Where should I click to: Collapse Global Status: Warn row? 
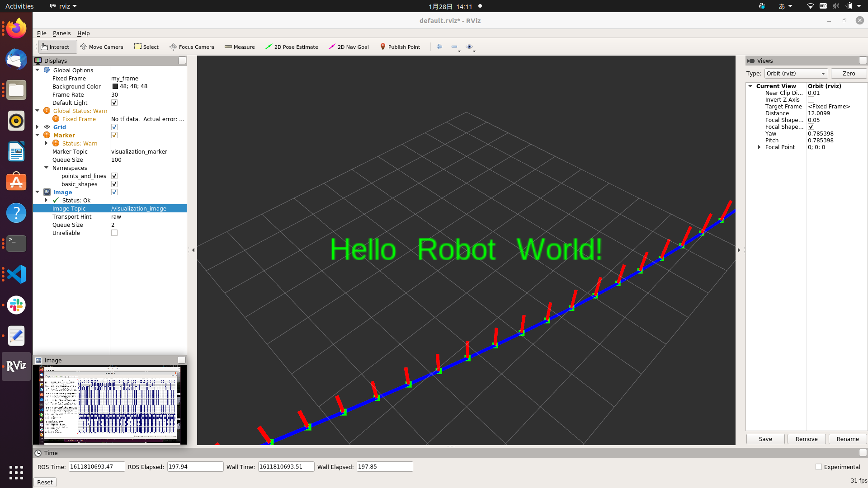38,111
